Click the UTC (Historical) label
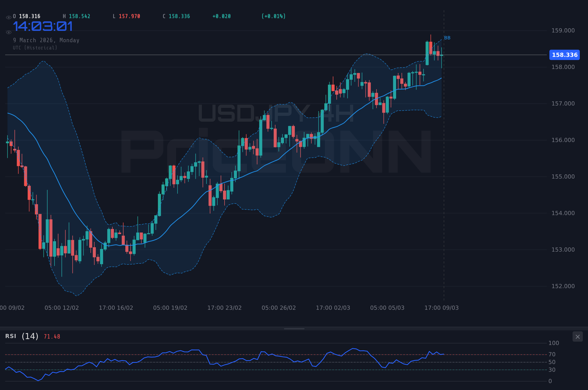 pyautogui.click(x=35, y=48)
